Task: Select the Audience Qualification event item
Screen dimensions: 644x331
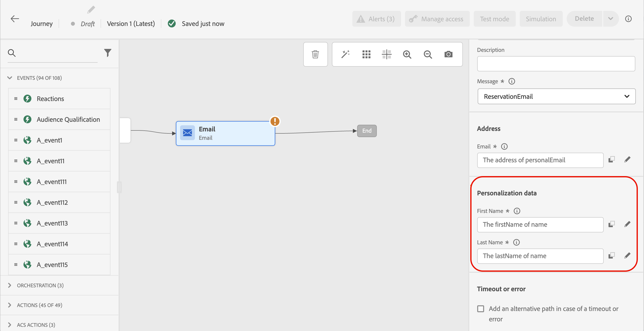Action: (x=68, y=119)
